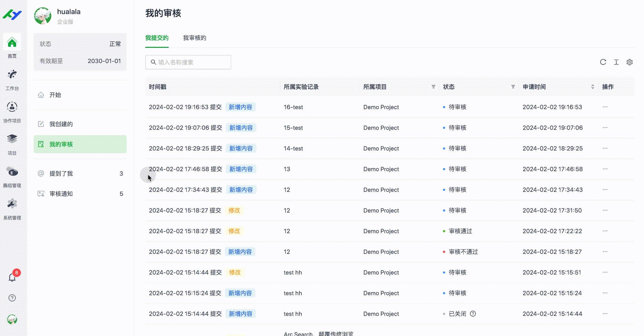Switch to 我审核的 tab
The image size is (644, 336).
click(x=195, y=38)
